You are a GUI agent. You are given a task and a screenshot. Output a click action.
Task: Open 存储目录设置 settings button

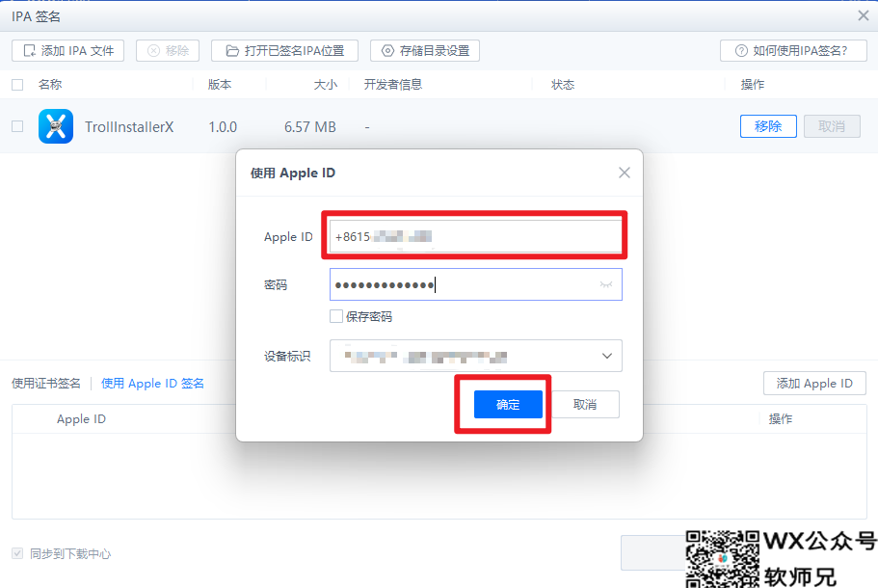pos(424,51)
